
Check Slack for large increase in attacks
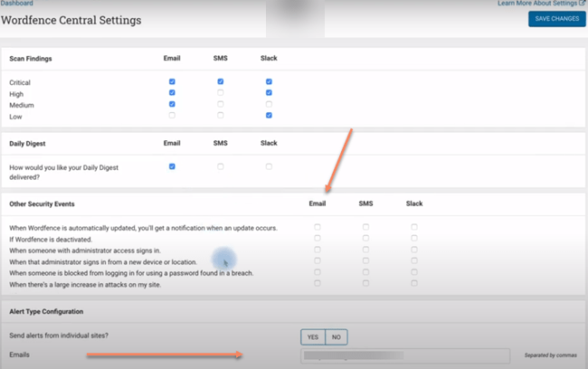click(x=414, y=283)
